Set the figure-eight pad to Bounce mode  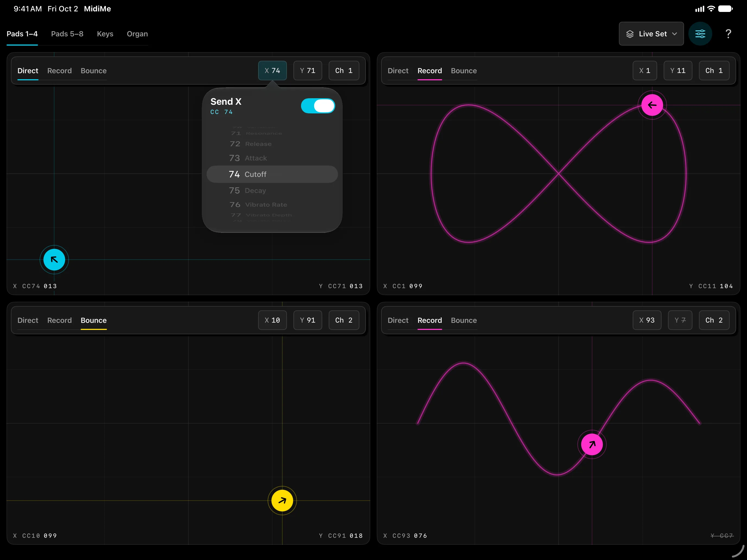tap(464, 71)
